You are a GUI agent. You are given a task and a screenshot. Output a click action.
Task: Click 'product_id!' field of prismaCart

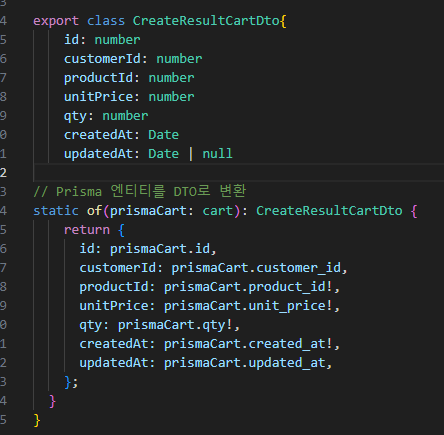point(291,287)
